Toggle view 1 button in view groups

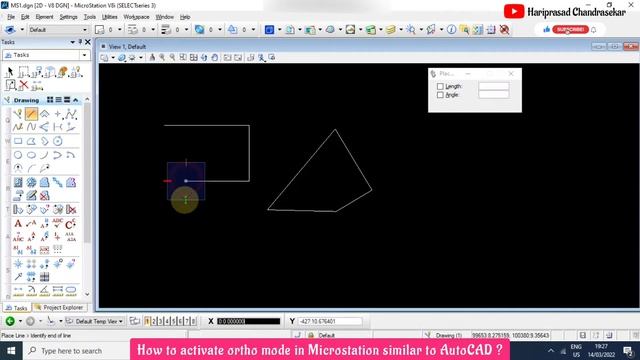tap(147, 321)
